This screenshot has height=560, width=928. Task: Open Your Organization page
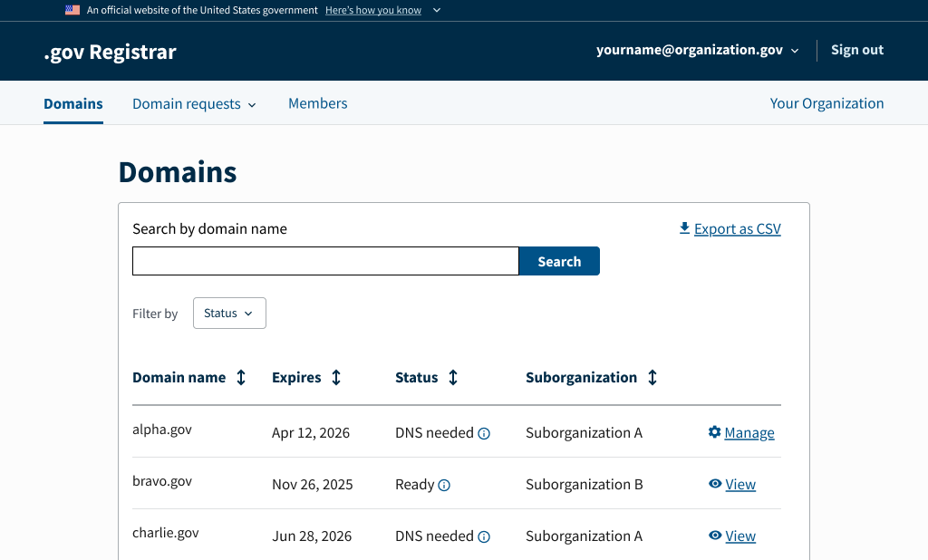tap(826, 103)
